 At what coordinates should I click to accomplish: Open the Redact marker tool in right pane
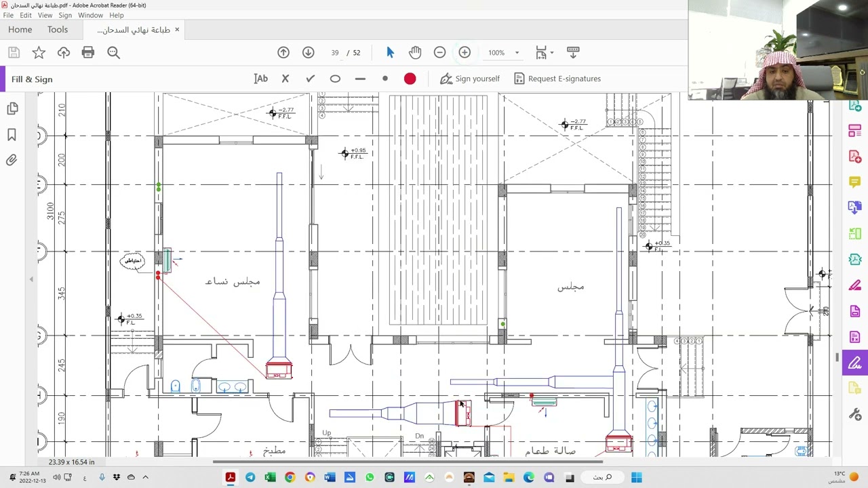pyautogui.click(x=854, y=285)
